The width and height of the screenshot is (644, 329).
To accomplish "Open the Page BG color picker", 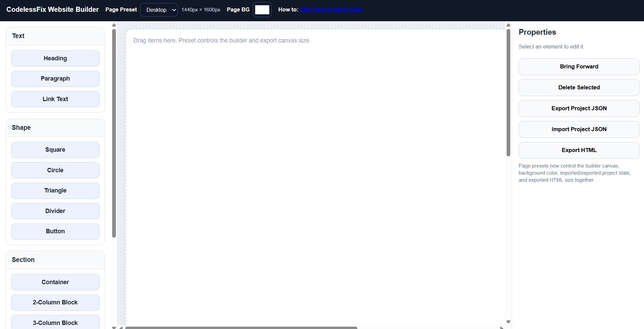I will (x=262, y=10).
